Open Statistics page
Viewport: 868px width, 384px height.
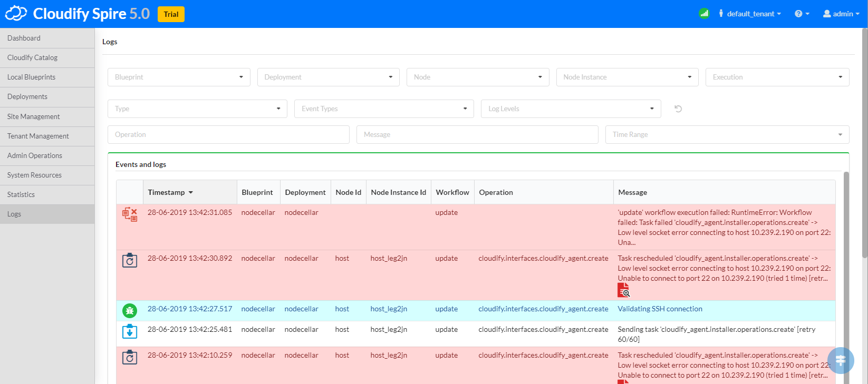click(47, 194)
